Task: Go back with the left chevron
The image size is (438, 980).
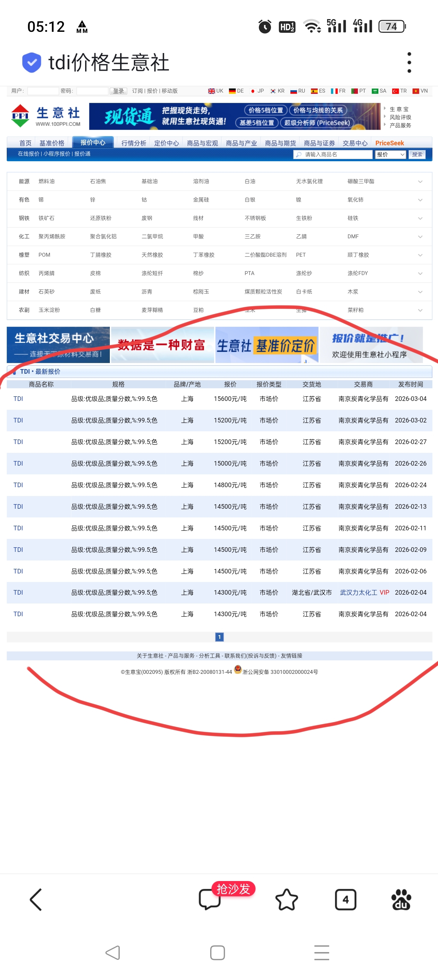Action: click(x=36, y=900)
